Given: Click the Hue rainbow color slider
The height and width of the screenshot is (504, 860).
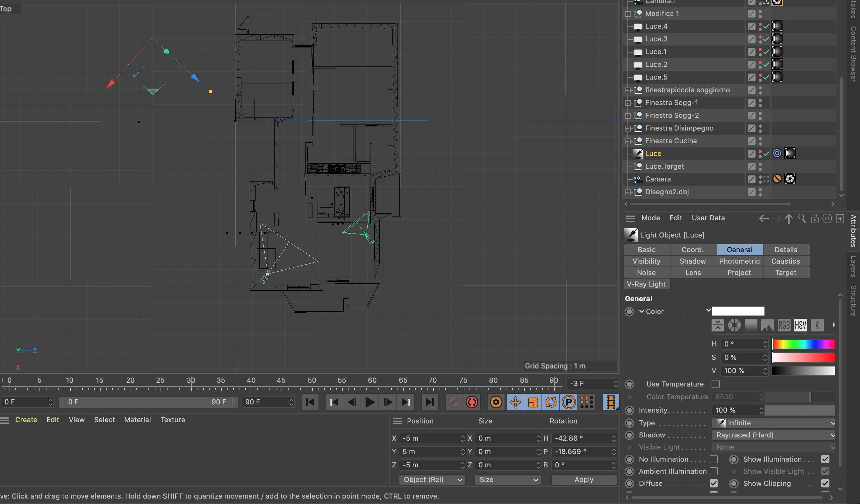Looking at the screenshot, I should (803, 344).
